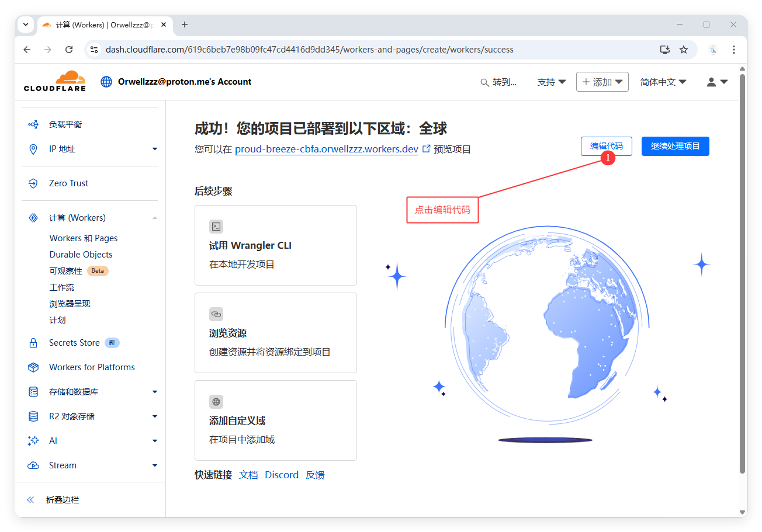Viewport: 762px width, 532px height.
Task: Collapse the 计算 (Workers) section
Action: (154, 218)
